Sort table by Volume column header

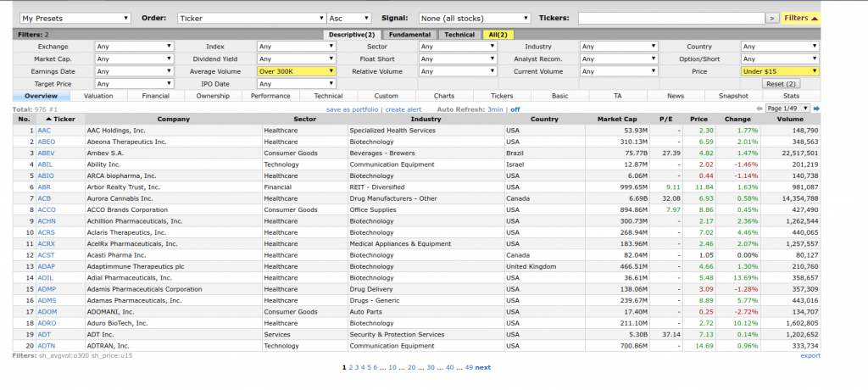pyautogui.click(x=790, y=119)
